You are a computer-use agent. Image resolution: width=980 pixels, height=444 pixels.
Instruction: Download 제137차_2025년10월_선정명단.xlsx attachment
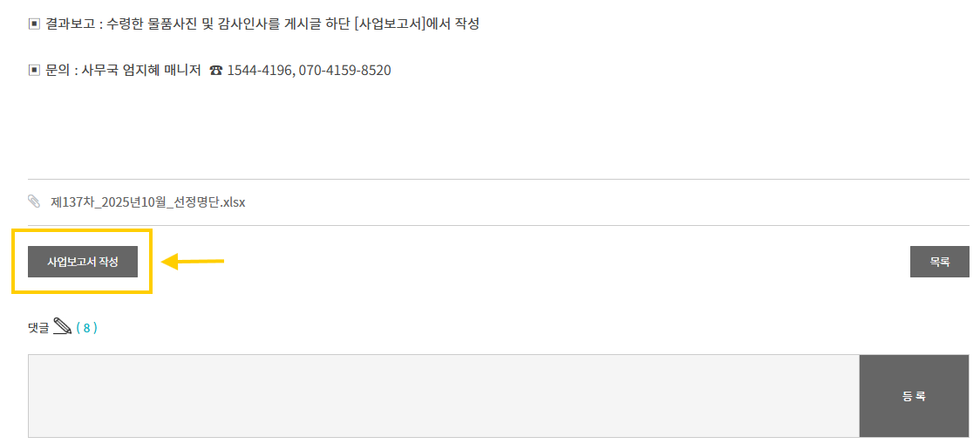point(148,202)
